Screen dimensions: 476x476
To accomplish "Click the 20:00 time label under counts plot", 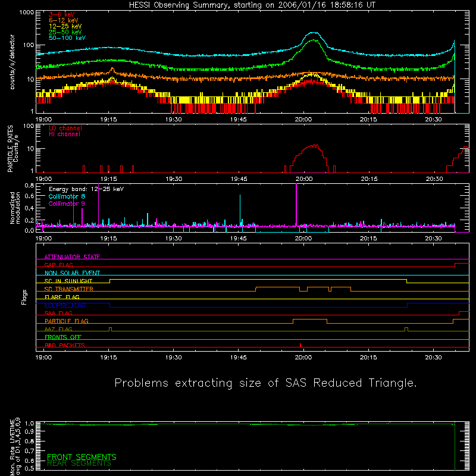I will coord(303,120).
